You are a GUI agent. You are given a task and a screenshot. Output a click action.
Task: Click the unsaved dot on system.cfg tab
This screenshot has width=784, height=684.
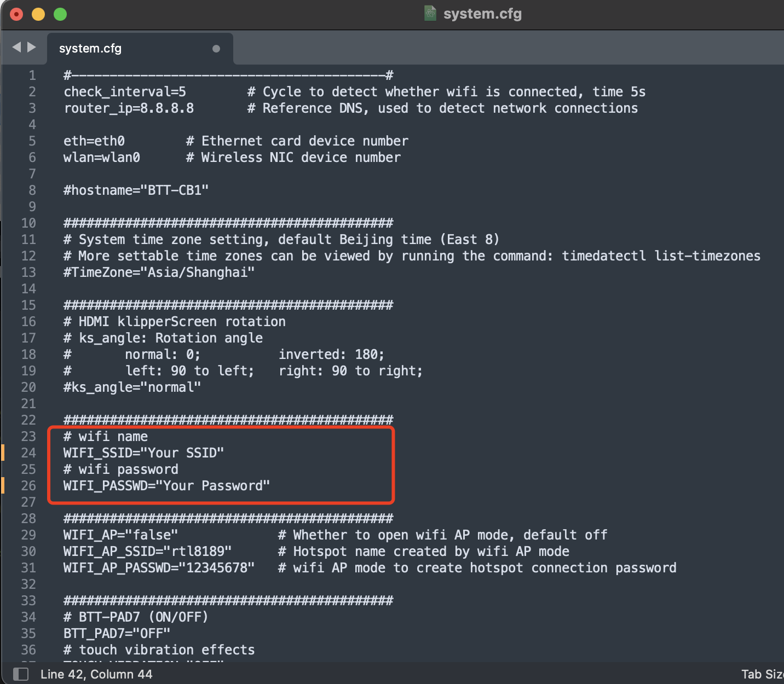[x=216, y=49]
